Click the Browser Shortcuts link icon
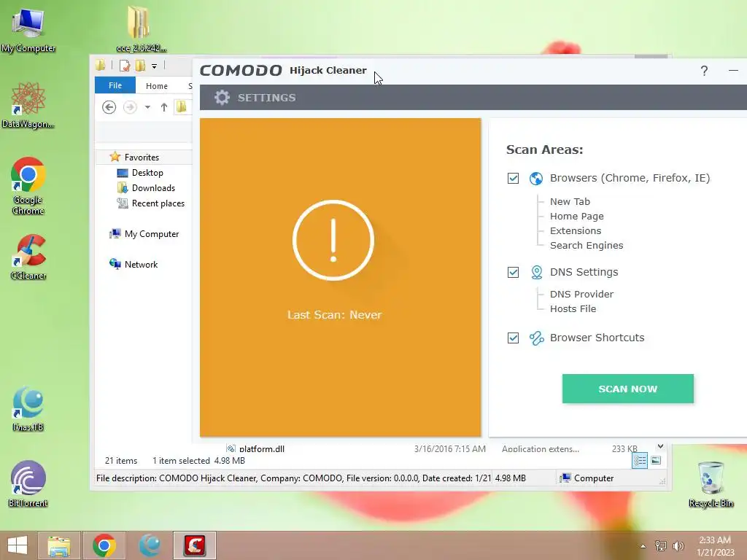The height and width of the screenshot is (560, 747). [x=536, y=338]
